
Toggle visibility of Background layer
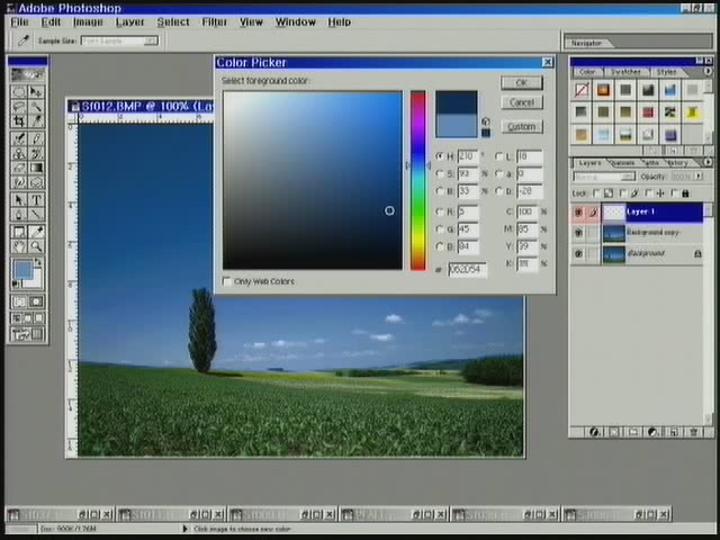(579, 253)
